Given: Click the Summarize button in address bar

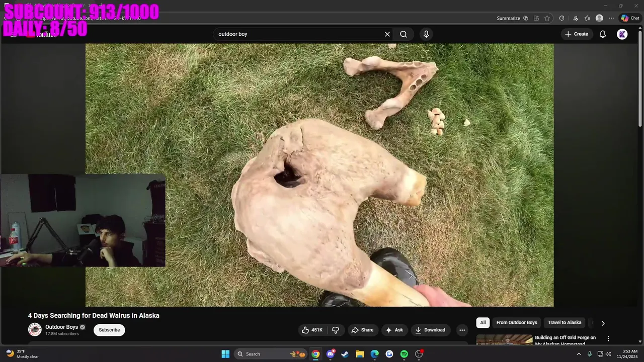Looking at the screenshot, I should click(x=508, y=18).
